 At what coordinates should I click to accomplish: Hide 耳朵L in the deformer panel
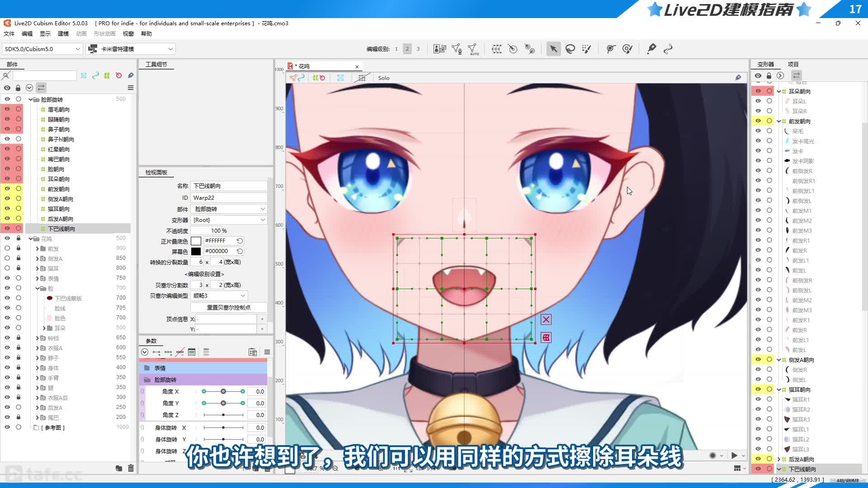pos(758,101)
